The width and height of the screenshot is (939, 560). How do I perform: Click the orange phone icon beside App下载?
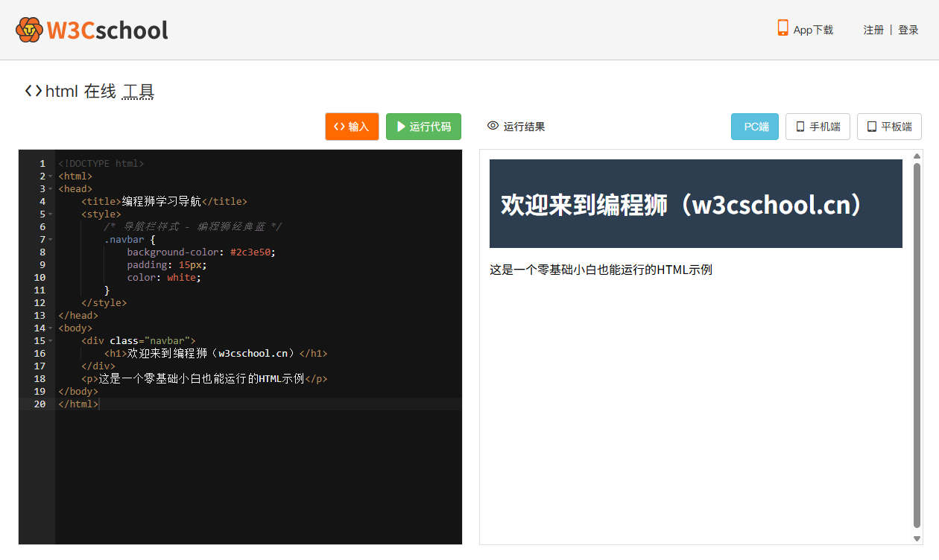pos(782,28)
